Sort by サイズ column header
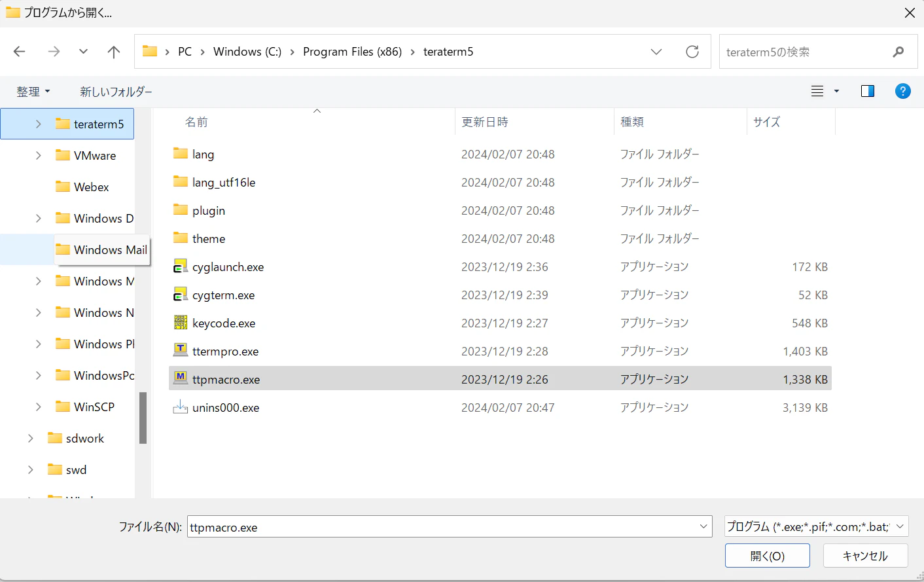 tap(767, 122)
